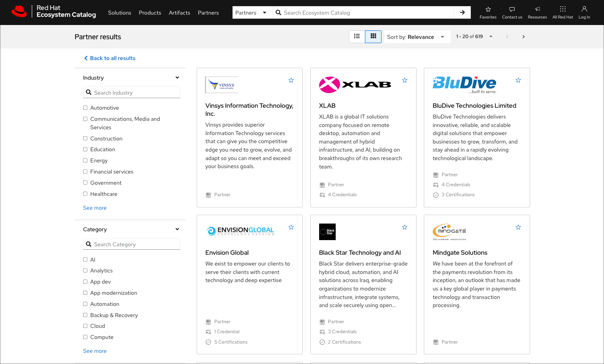Check the Analytics category filter
Screen dimensions: 604x364
click(85, 270)
